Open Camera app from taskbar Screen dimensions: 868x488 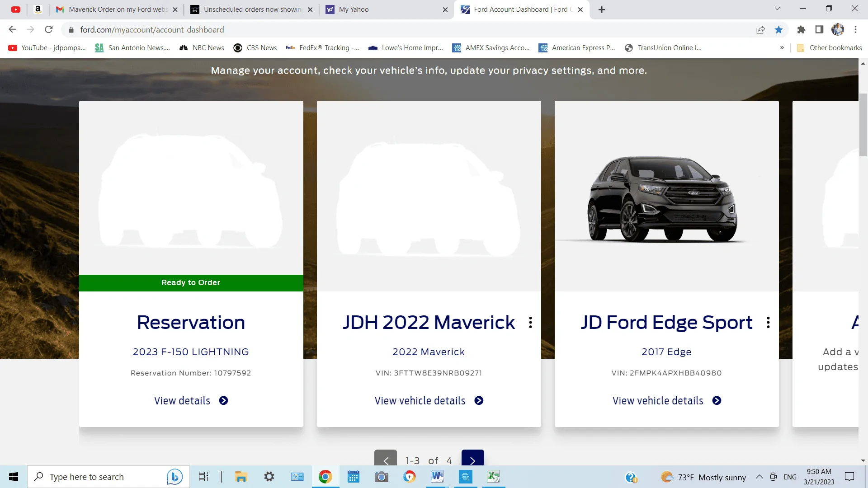click(x=382, y=477)
